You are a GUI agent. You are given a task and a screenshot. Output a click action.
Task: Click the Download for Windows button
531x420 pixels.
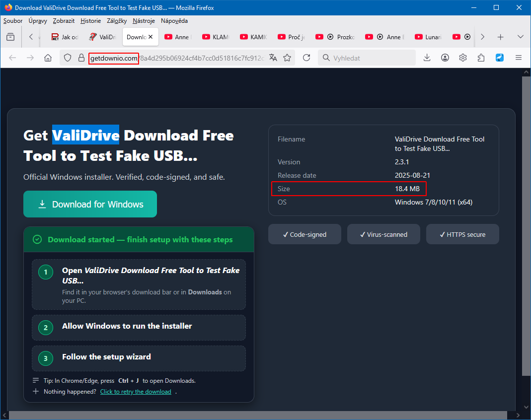tap(90, 204)
